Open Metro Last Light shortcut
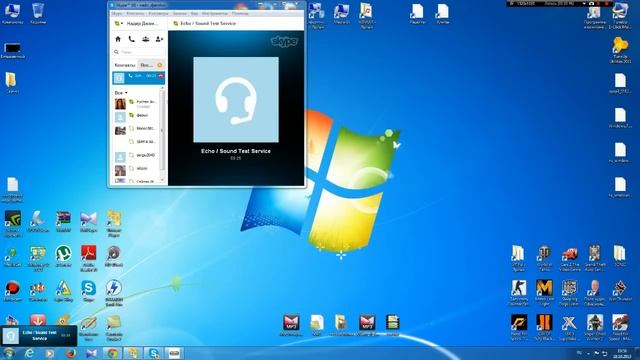640x360 pixels. tap(544, 293)
